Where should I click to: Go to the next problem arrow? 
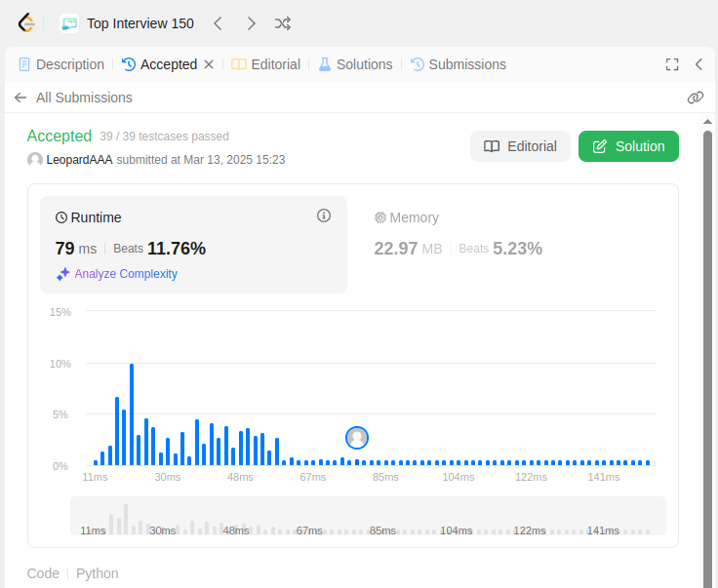[251, 23]
